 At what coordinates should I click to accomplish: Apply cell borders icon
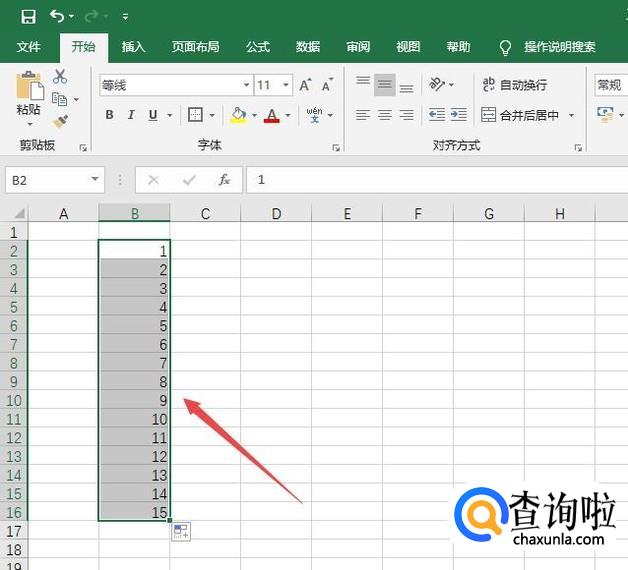pyautogui.click(x=195, y=115)
